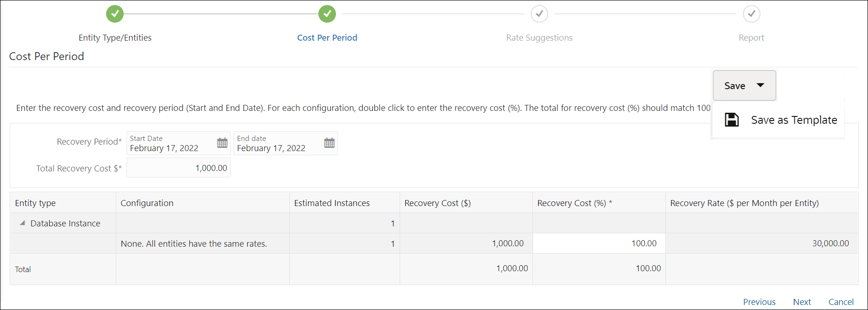Open the Save dropdown arrow
Image resolution: width=868 pixels, height=310 pixels.
point(760,85)
